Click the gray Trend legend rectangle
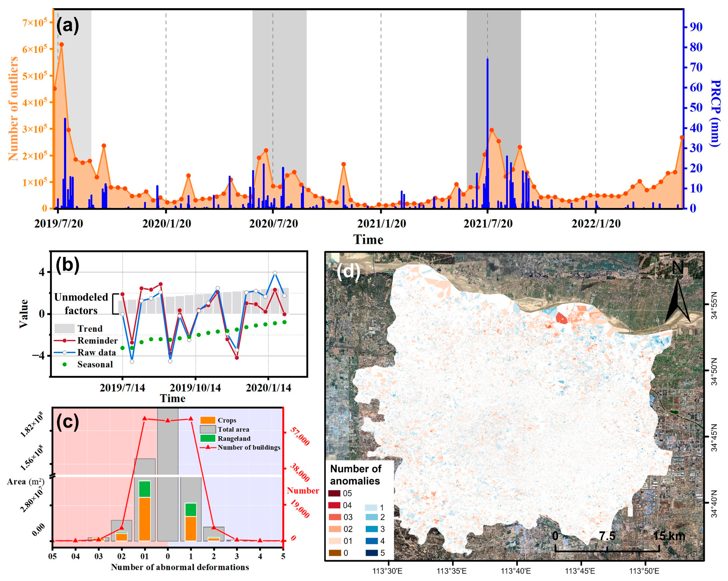This screenshot has height=581, width=728. click(64, 328)
